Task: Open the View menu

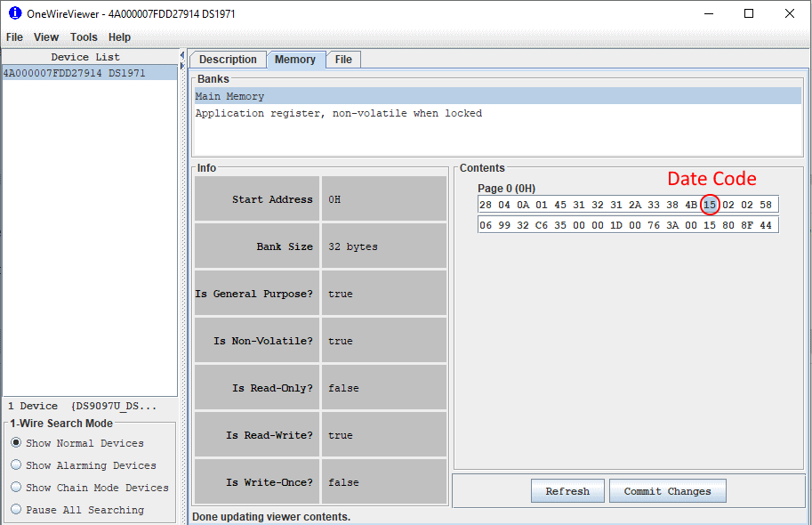Action: click(46, 37)
